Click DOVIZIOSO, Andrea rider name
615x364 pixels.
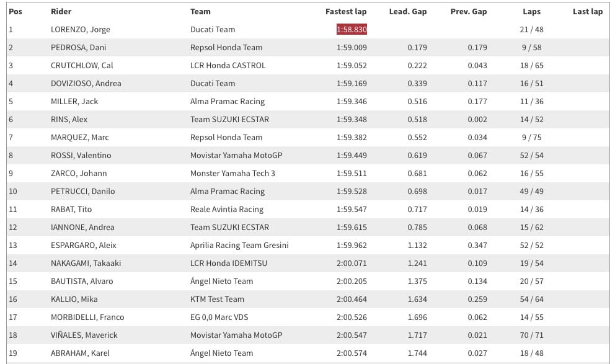click(86, 84)
